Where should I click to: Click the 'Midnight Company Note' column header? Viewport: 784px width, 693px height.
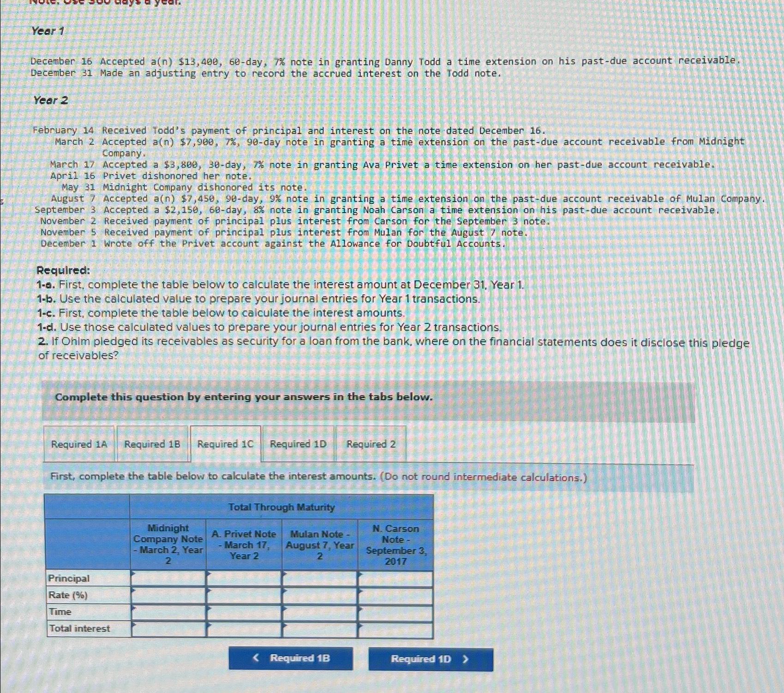point(168,544)
